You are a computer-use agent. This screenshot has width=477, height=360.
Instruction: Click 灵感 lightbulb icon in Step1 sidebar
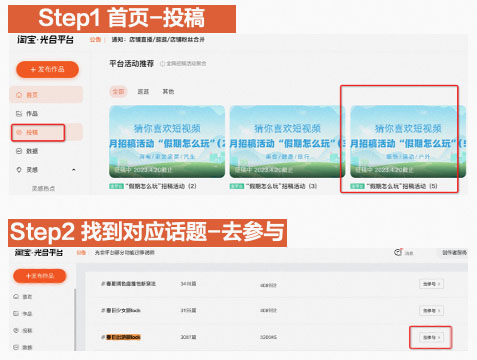point(19,170)
